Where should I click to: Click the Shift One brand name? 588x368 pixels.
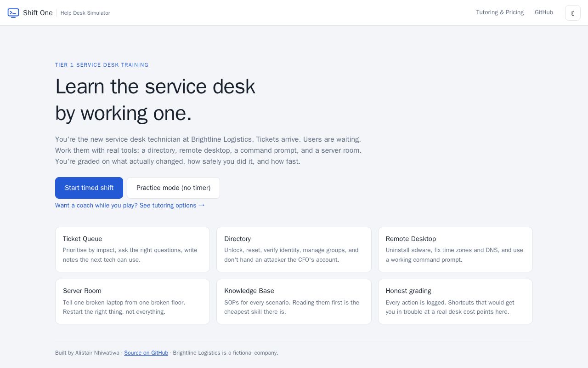[x=38, y=13]
